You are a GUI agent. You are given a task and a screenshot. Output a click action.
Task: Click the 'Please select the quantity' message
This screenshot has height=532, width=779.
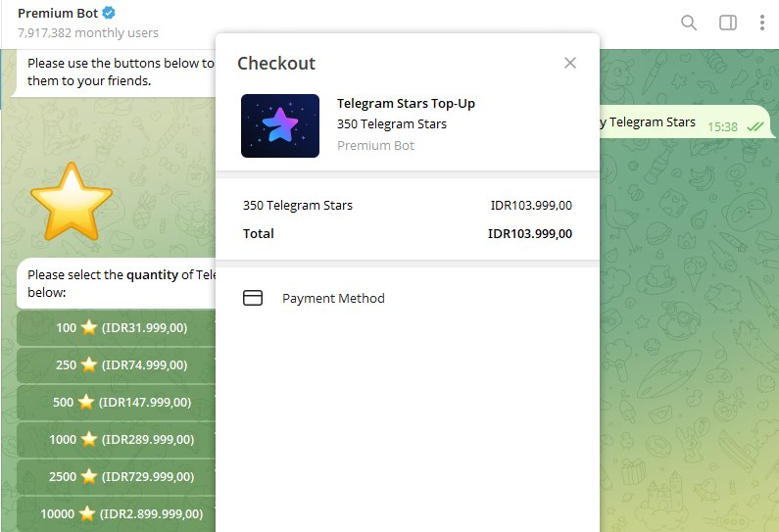click(x=118, y=283)
